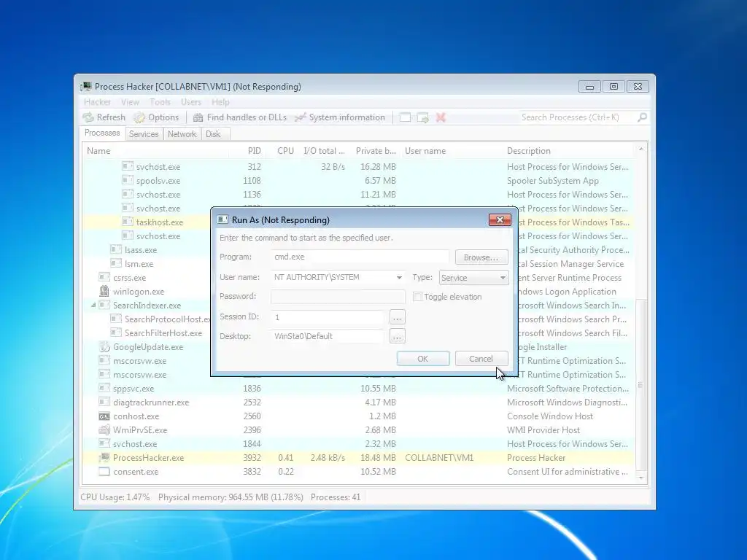Click the Session ID field

[x=328, y=316]
